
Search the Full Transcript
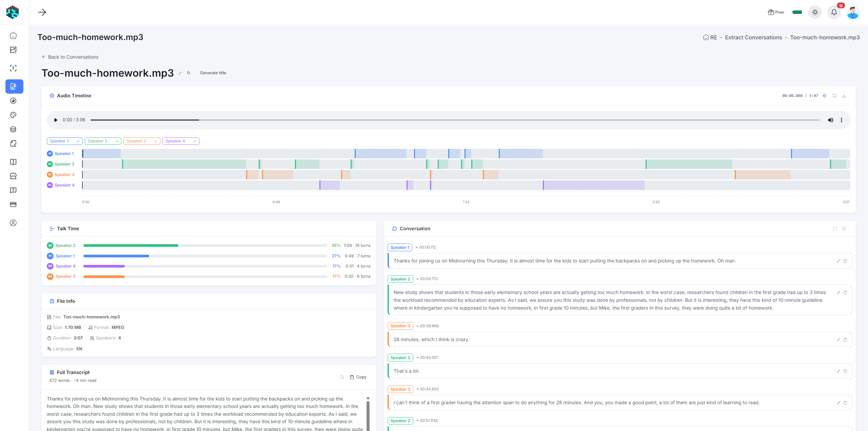[342, 377]
